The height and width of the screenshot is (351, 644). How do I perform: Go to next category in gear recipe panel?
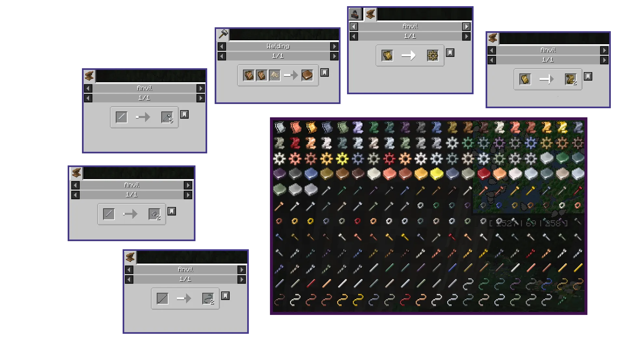[x=466, y=27]
